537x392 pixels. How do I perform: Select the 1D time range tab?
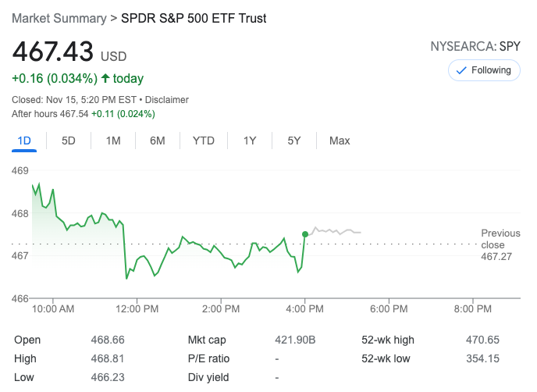[x=23, y=141]
